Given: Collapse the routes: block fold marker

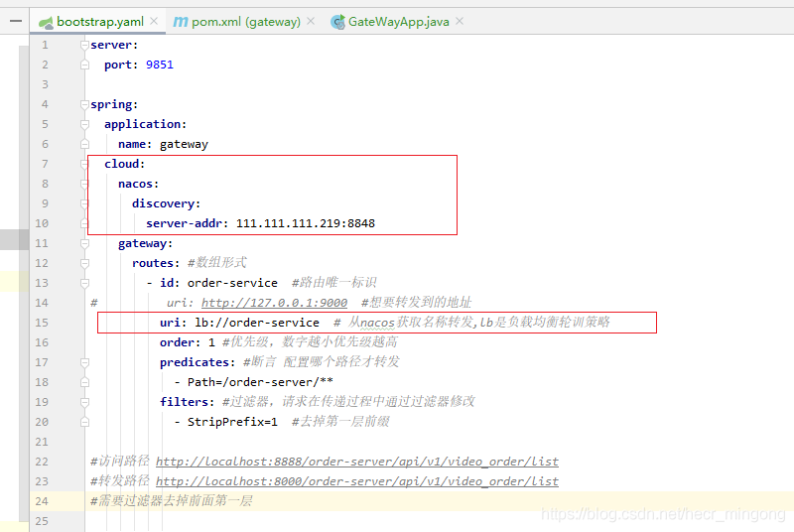Looking at the screenshot, I should point(84,263).
